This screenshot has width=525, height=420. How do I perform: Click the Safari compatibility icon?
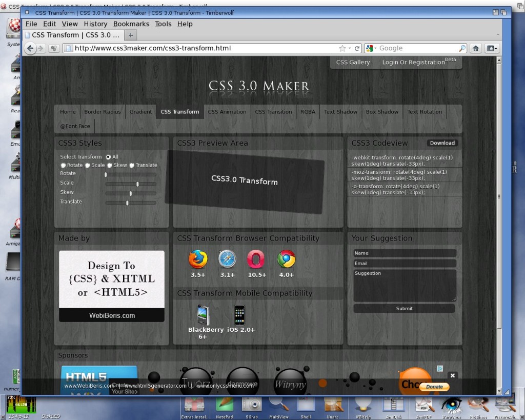(227, 259)
